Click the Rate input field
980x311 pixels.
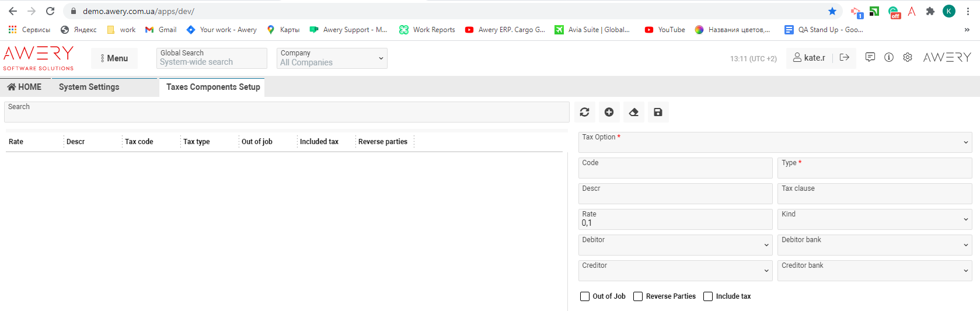(675, 219)
